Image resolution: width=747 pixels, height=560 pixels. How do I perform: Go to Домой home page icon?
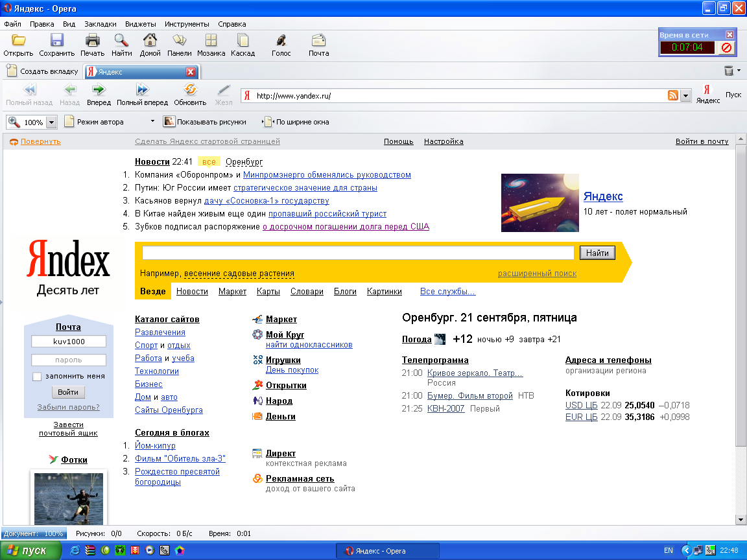(x=150, y=40)
